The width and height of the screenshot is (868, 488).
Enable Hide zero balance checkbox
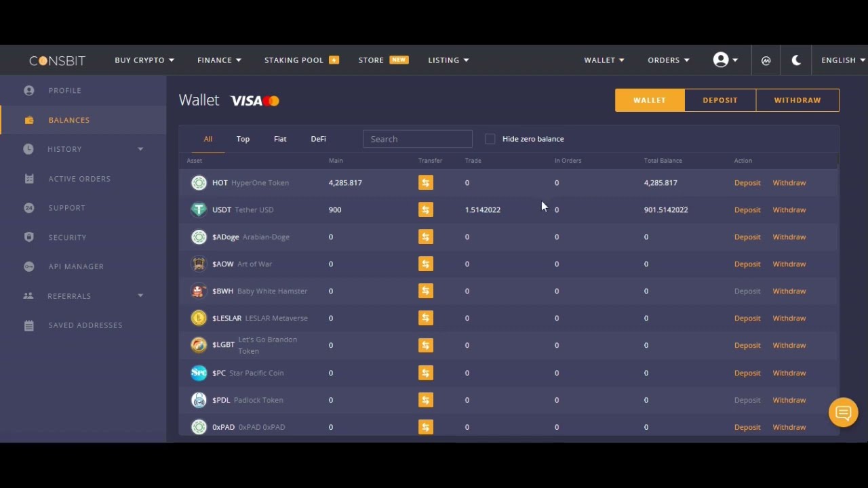pyautogui.click(x=490, y=139)
